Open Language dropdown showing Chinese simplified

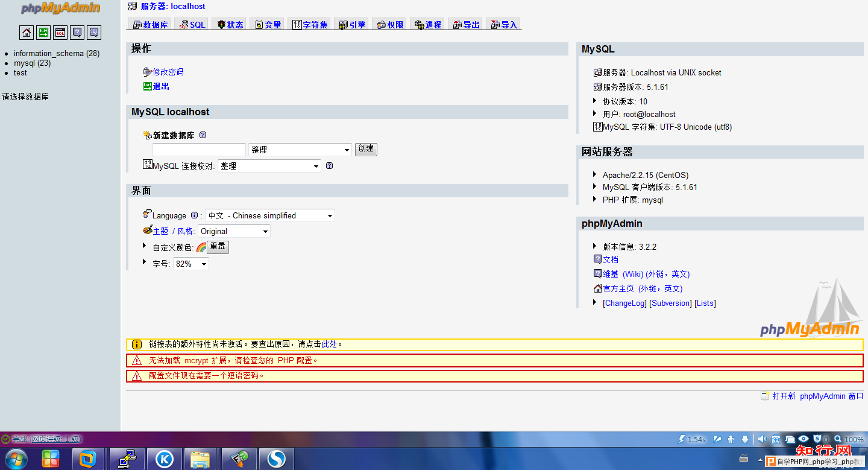(270, 215)
